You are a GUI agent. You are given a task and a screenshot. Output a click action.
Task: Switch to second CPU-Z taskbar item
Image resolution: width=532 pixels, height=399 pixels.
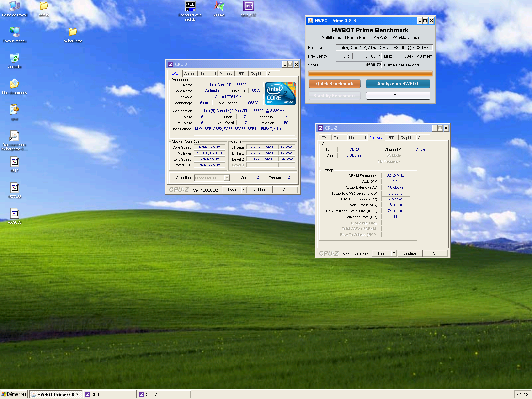pos(164,395)
